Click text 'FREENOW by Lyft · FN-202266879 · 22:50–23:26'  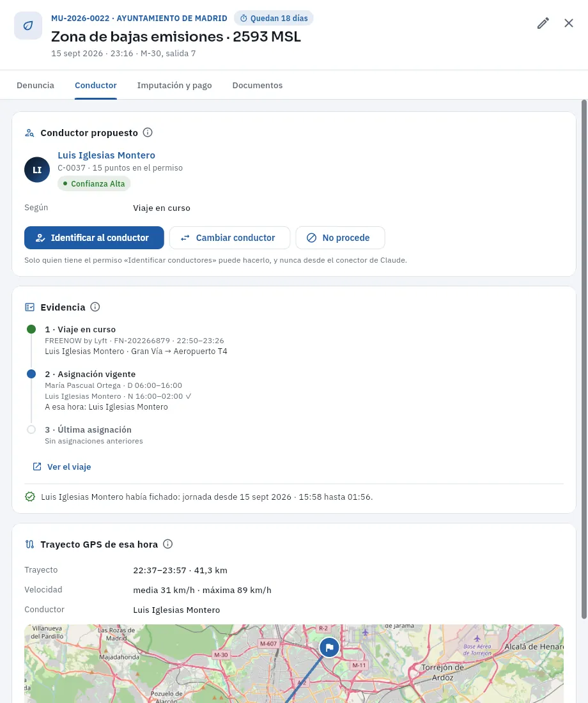(x=135, y=341)
